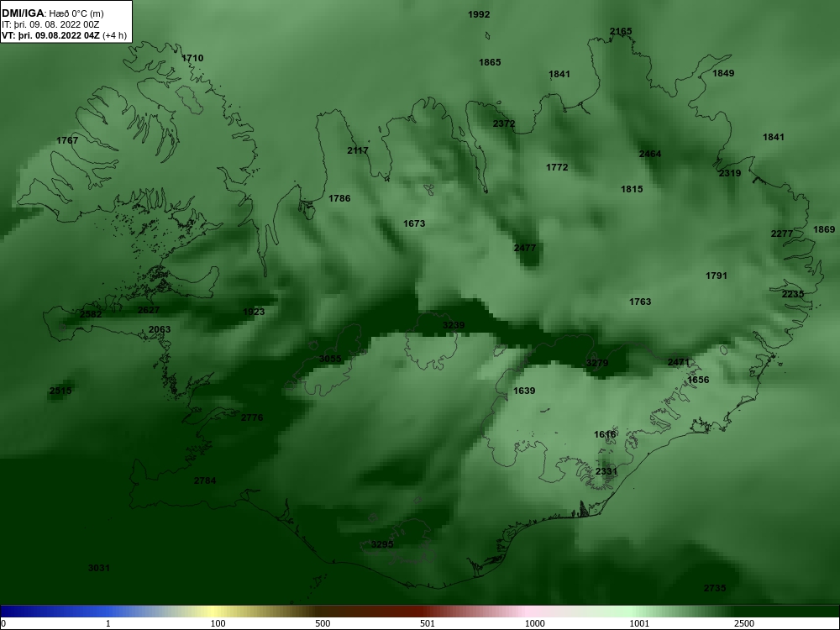Select the 2776 label
This screenshot has height=630, width=840.
[252, 417]
